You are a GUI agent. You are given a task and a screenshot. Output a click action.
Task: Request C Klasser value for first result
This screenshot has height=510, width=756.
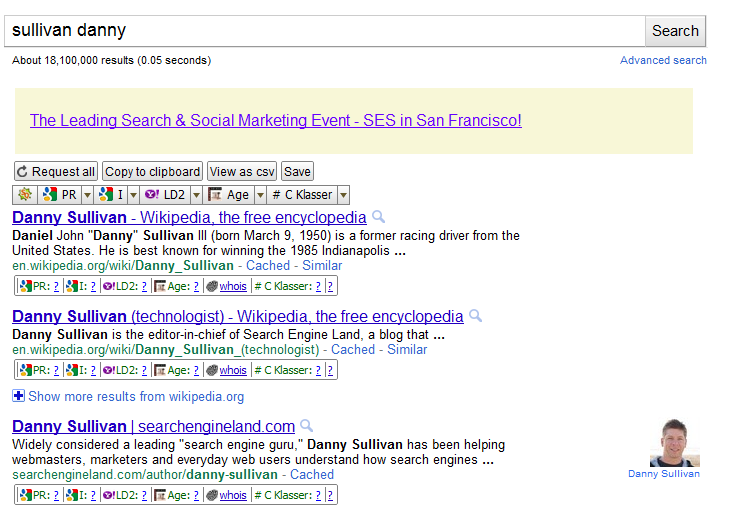coord(318,286)
